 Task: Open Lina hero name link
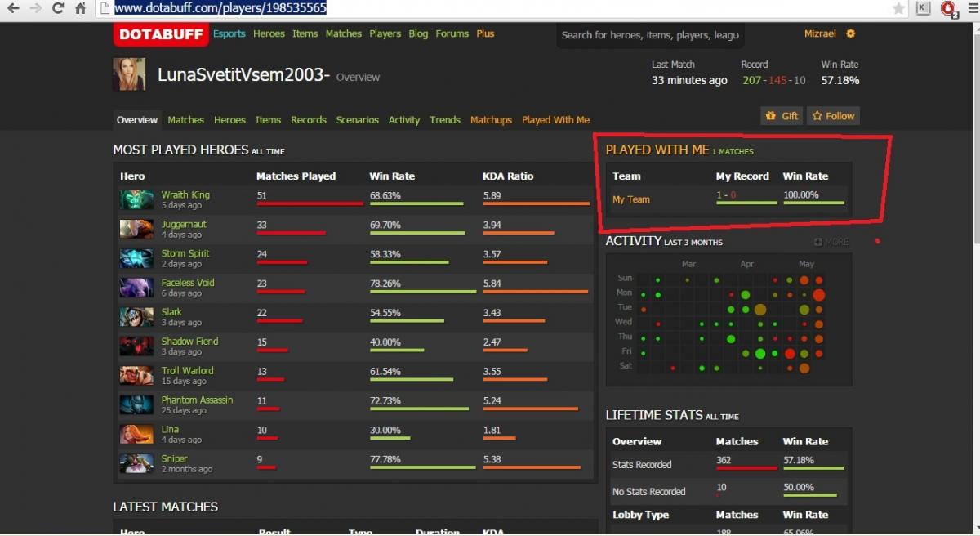[x=170, y=430]
